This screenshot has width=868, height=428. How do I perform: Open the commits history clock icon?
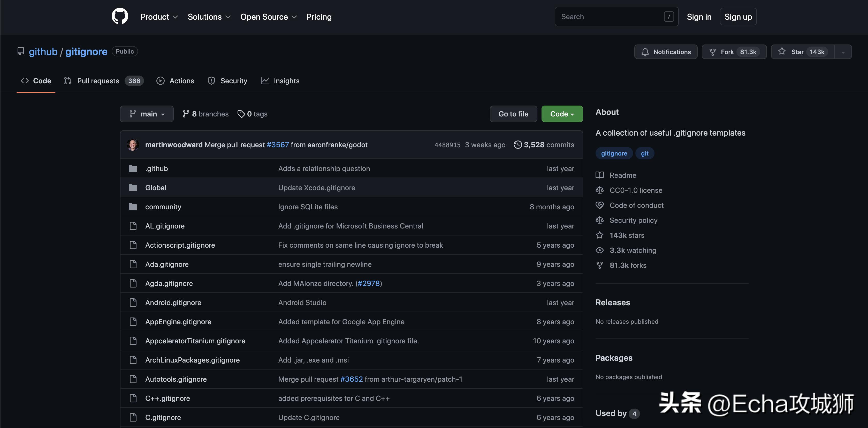517,145
